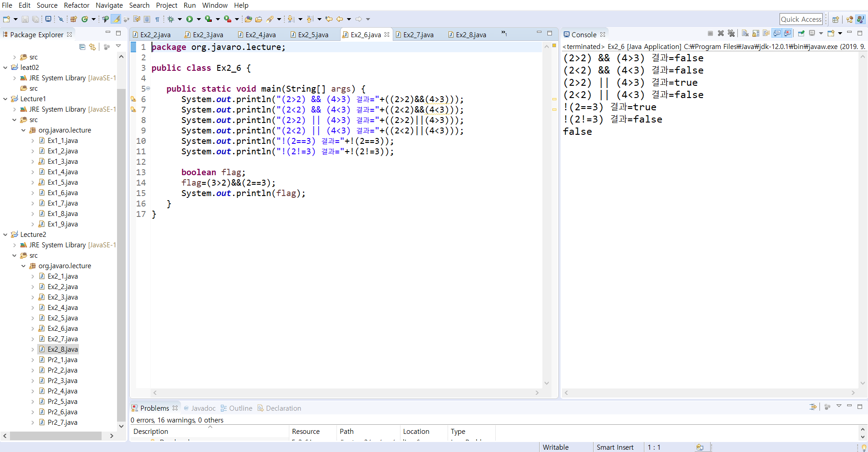Start the Debug launch button

(171, 19)
